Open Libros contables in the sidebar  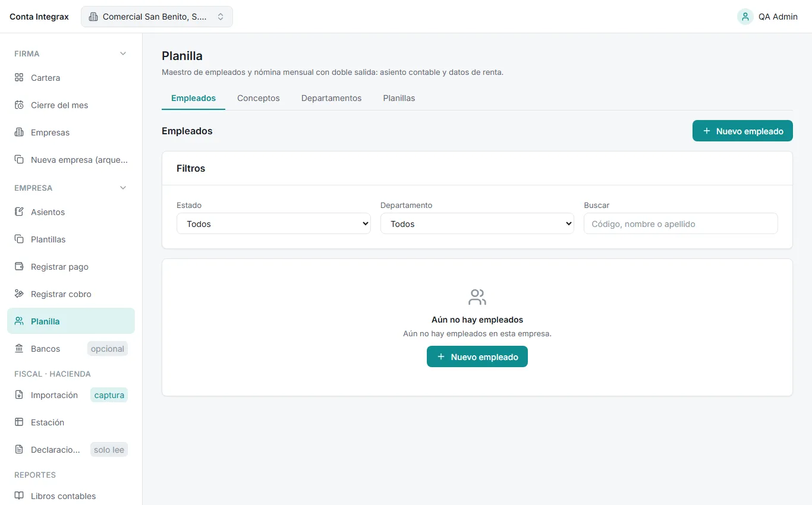(x=71, y=496)
